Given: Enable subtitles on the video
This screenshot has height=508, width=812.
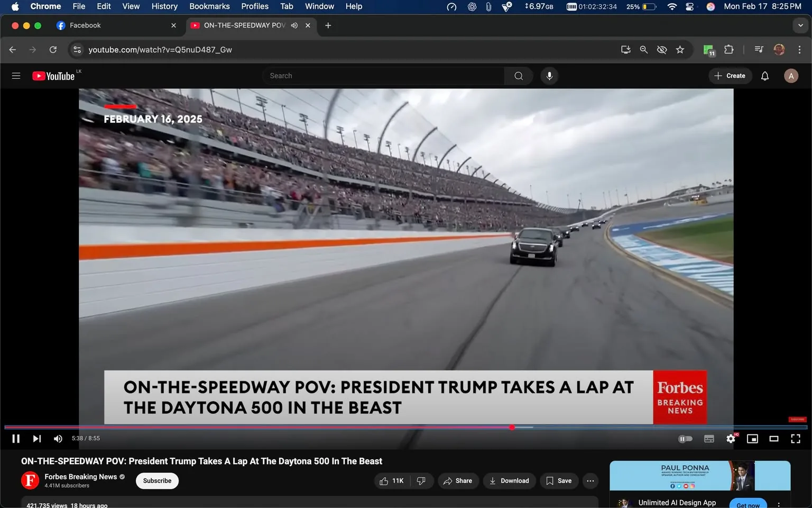Looking at the screenshot, I should (x=709, y=438).
